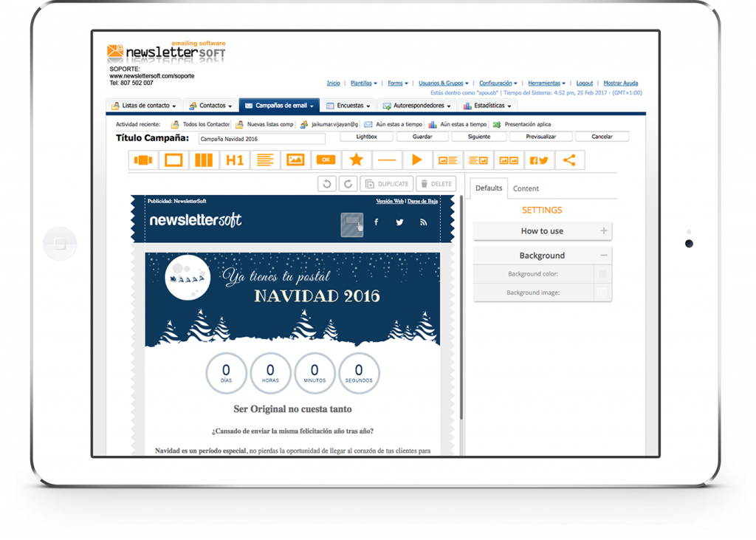The width and height of the screenshot is (756, 540).
Task: Duplicate the selected block
Action: click(387, 184)
